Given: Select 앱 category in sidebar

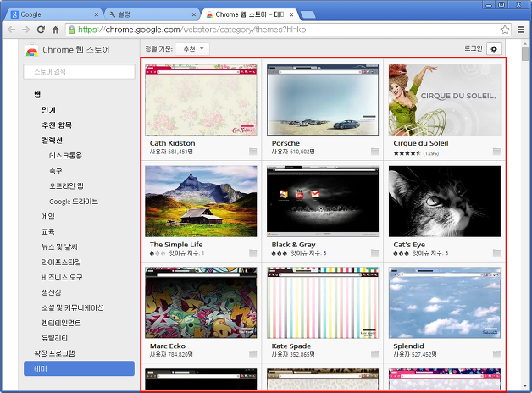Looking at the screenshot, I should [37, 95].
